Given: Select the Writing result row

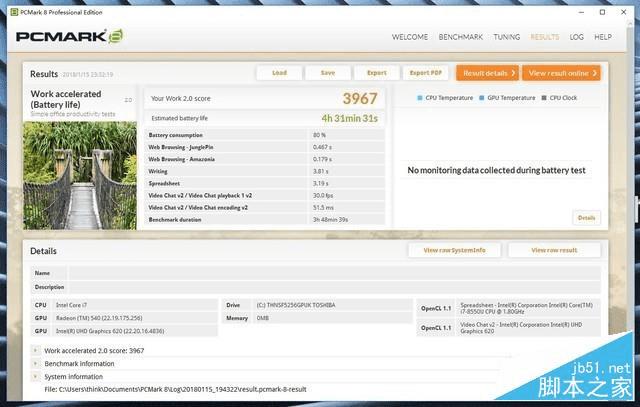Looking at the screenshot, I should (x=264, y=171).
